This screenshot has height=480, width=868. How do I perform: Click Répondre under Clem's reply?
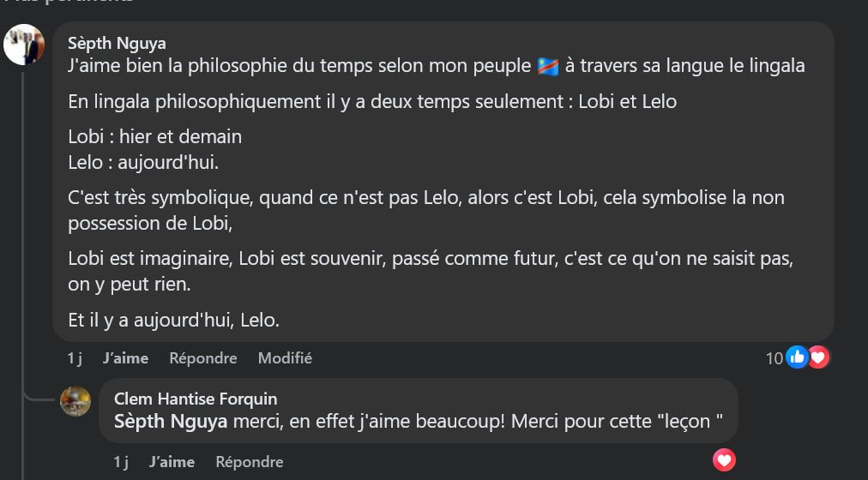pyautogui.click(x=249, y=462)
